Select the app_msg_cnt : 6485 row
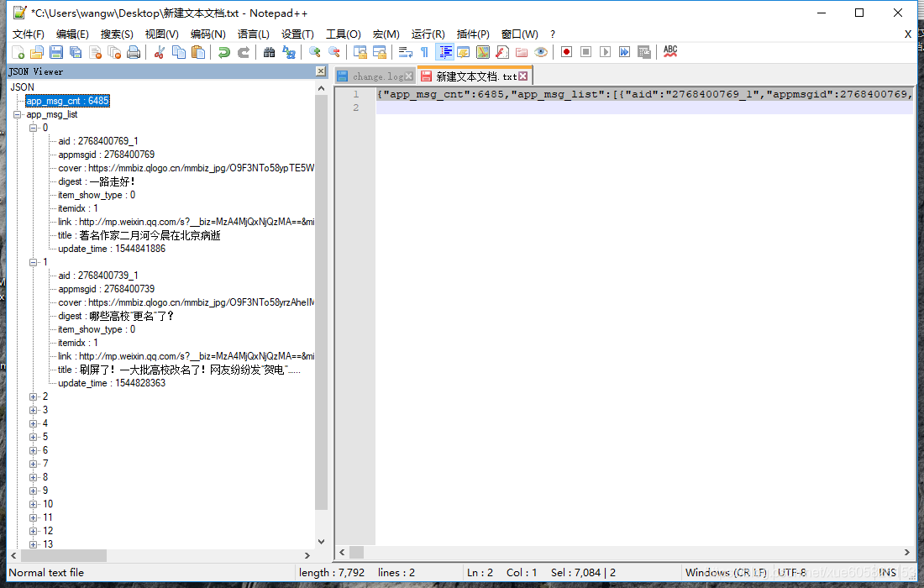The image size is (924, 588). pyautogui.click(x=67, y=102)
